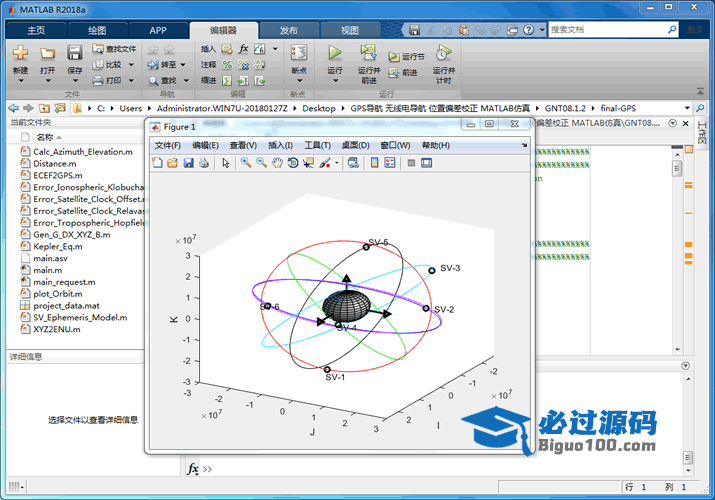Click 运行节 (Run Section) button
The image size is (715, 500).
point(406,57)
